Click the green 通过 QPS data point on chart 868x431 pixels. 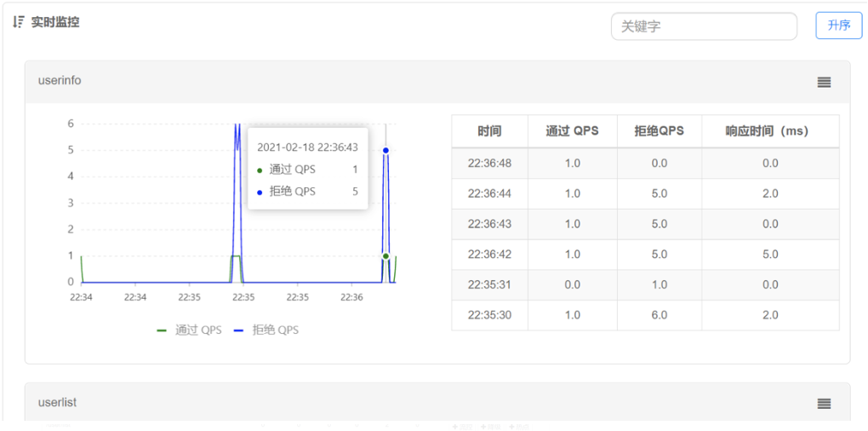click(x=385, y=256)
